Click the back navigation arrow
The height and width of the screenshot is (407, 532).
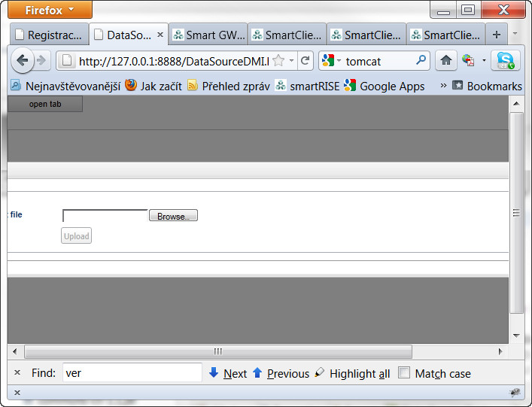click(22, 61)
